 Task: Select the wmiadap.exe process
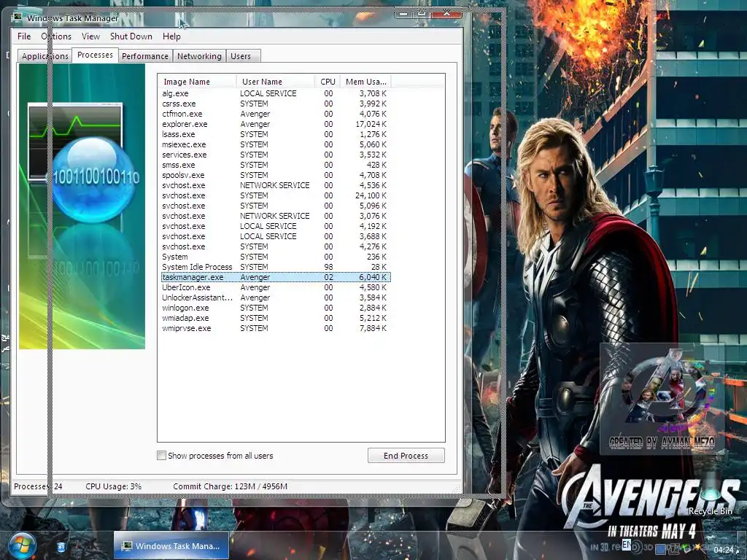click(275, 318)
